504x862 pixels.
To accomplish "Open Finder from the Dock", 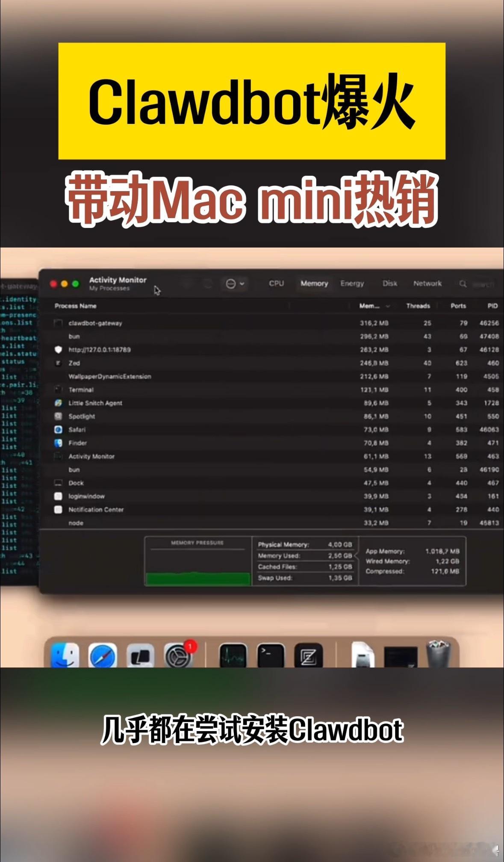I will click(65, 655).
